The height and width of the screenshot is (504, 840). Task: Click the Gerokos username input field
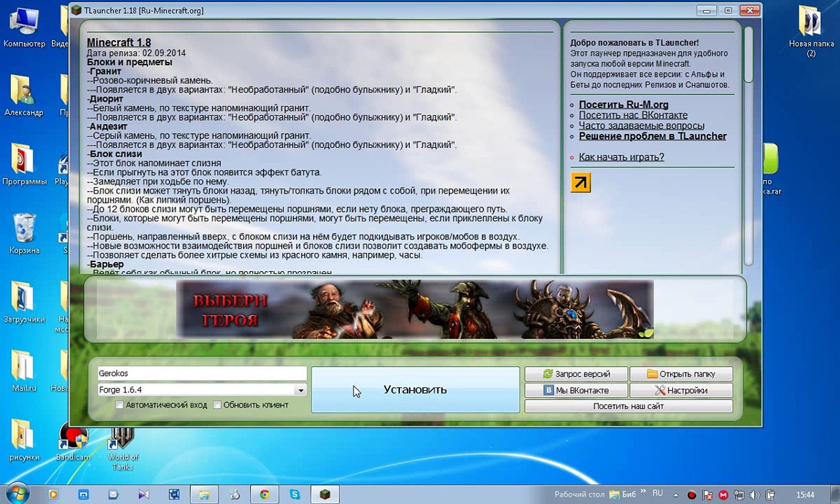[x=202, y=373]
